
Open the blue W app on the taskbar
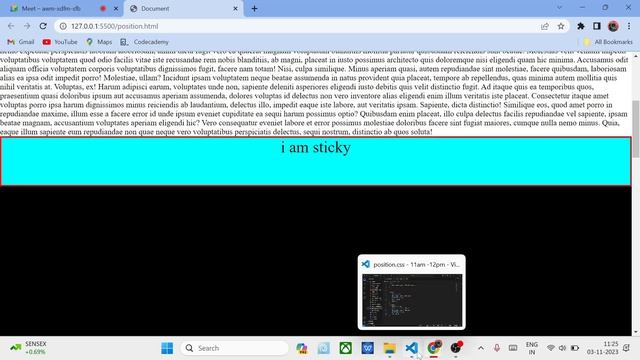click(368, 348)
